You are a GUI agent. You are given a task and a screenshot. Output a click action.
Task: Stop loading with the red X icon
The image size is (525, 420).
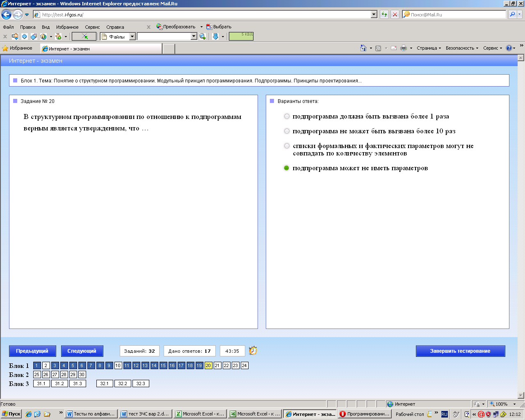[x=395, y=14]
